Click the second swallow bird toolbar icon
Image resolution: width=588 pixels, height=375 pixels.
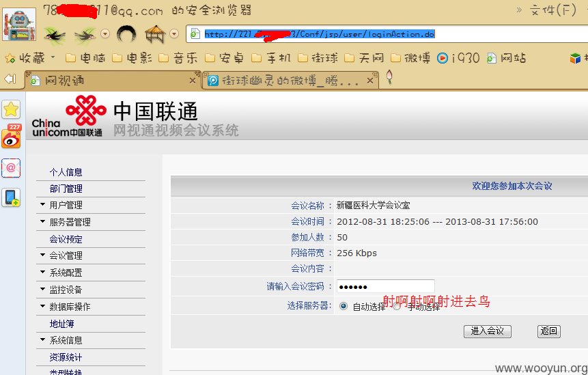85,35
